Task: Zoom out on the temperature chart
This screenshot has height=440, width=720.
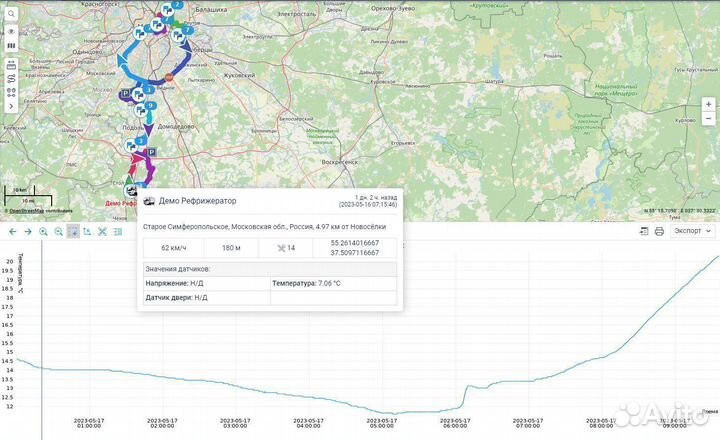Action: 58,231
